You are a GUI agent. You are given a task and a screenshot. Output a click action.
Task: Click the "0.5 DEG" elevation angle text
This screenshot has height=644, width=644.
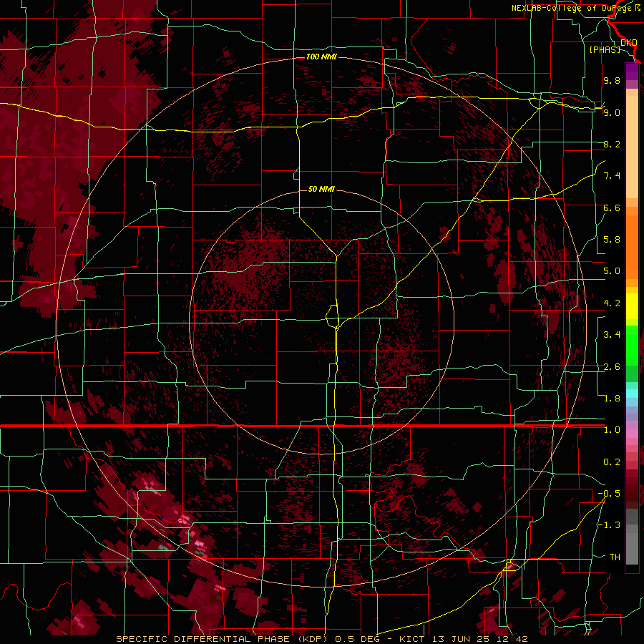[x=356, y=639]
